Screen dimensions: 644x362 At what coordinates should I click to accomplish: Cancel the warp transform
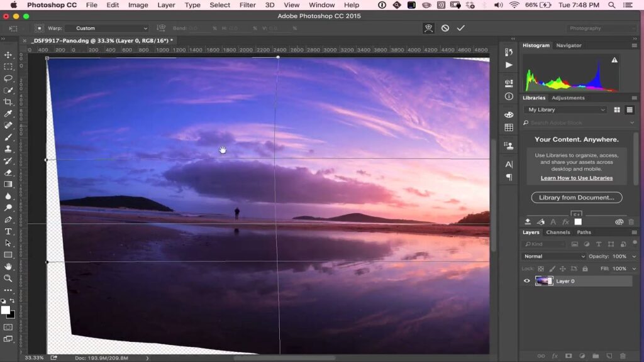[x=445, y=28]
